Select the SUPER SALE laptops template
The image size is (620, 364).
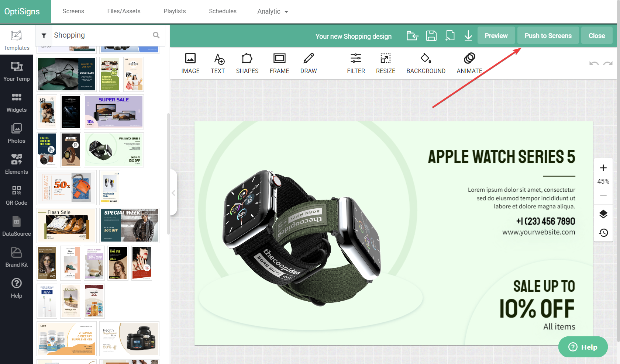click(114, 112)
